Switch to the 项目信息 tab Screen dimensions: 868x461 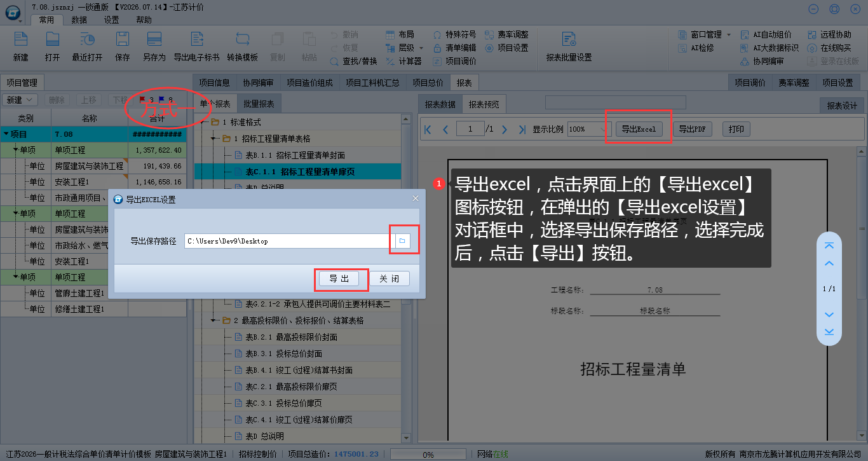pos(214,82)
